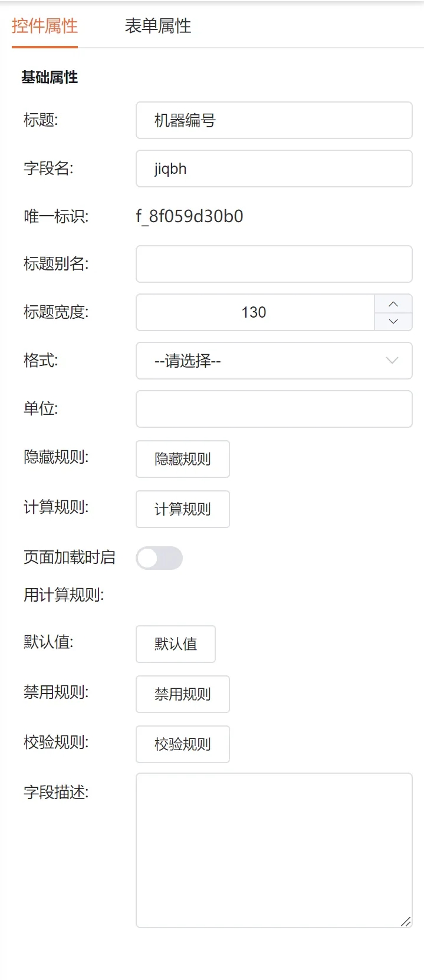Select the 控件属性 tab
Image resolution: width=424 pixels, height=980 pixels.
[x=45, y=26]
